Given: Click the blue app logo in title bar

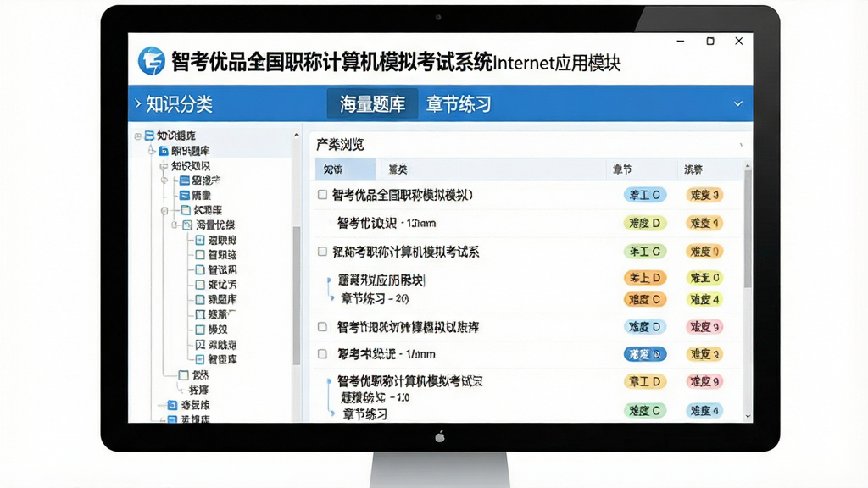Looking at the screenshot, I should [x=151, y=61].
